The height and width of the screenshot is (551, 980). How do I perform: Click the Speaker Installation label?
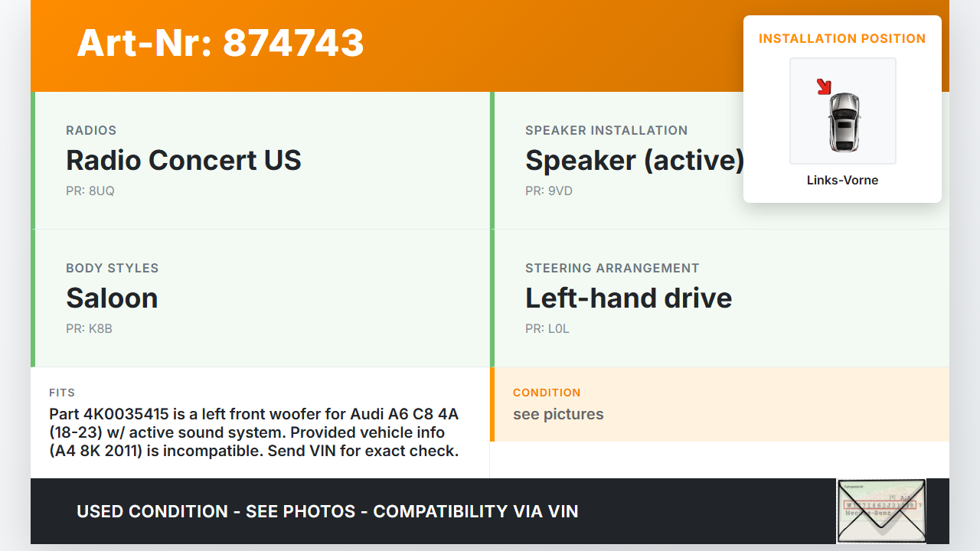tap(606, 131)
